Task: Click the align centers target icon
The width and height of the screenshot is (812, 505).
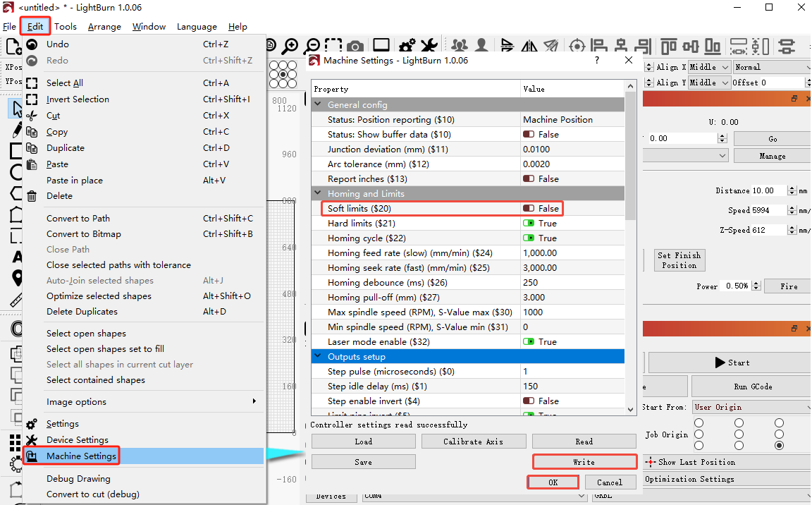Action: point(577,46)
